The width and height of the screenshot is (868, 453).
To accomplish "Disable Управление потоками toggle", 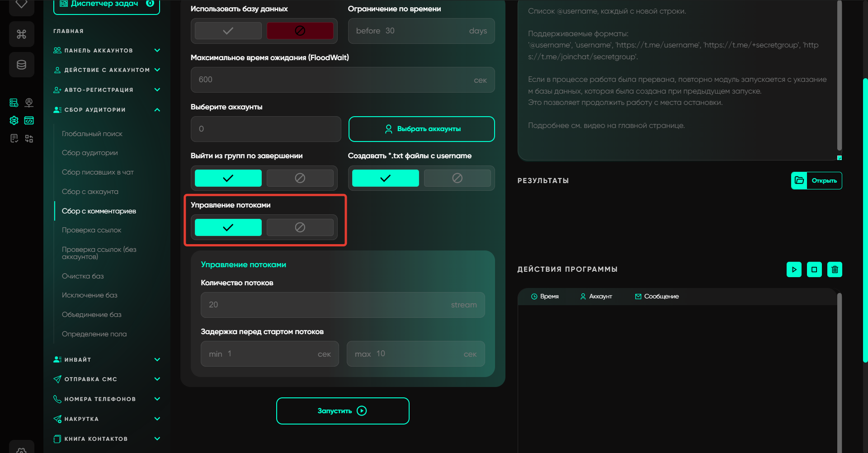I will pyautogui.click(x=300, y=227).
